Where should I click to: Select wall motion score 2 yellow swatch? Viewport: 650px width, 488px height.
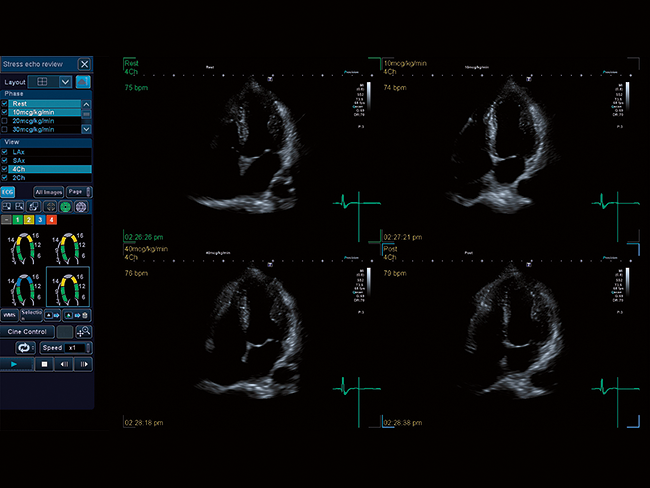click(x=29, y=220)
